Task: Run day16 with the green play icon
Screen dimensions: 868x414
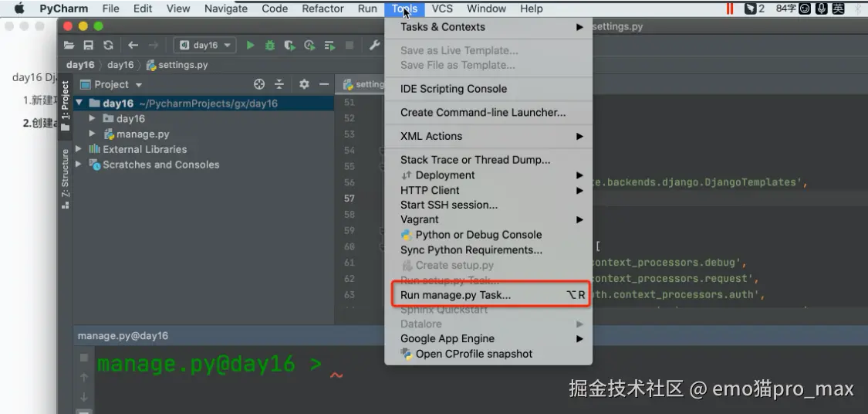Action: pyautogui.click(x=250, y=46)
